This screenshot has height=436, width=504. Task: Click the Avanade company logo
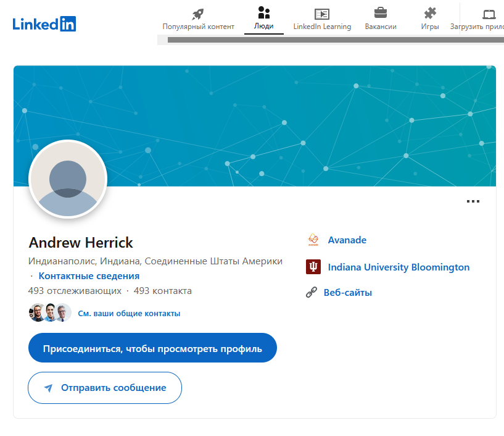[313, 240]
